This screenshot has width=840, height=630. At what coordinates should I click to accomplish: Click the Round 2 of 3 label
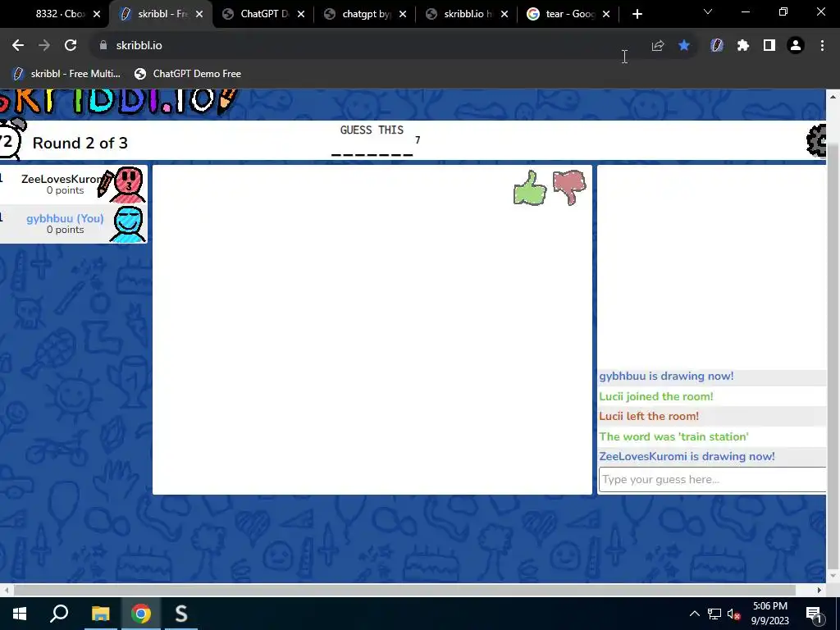[x=80, y=143]
